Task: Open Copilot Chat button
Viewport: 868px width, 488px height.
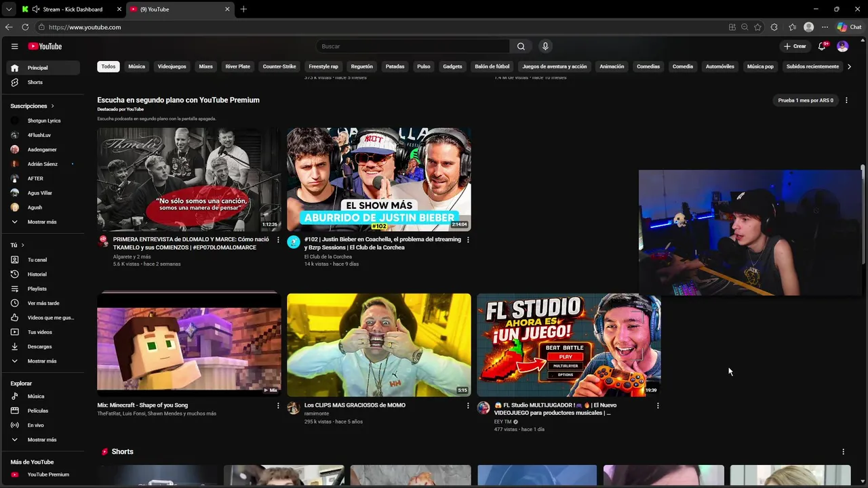Action: click(850, 27)
